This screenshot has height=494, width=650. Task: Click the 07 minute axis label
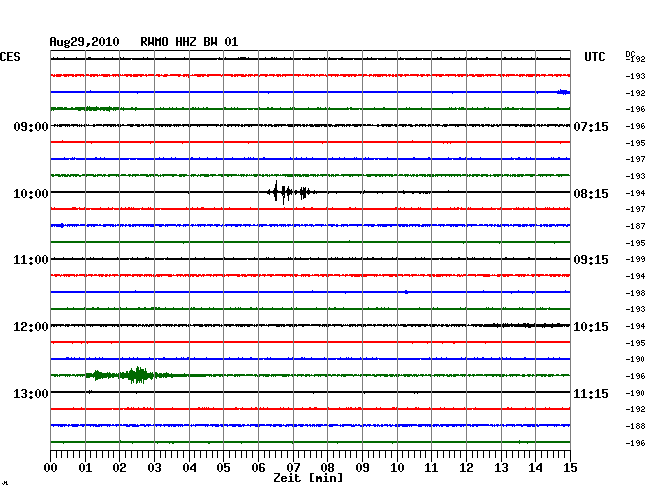click(293, 468)
